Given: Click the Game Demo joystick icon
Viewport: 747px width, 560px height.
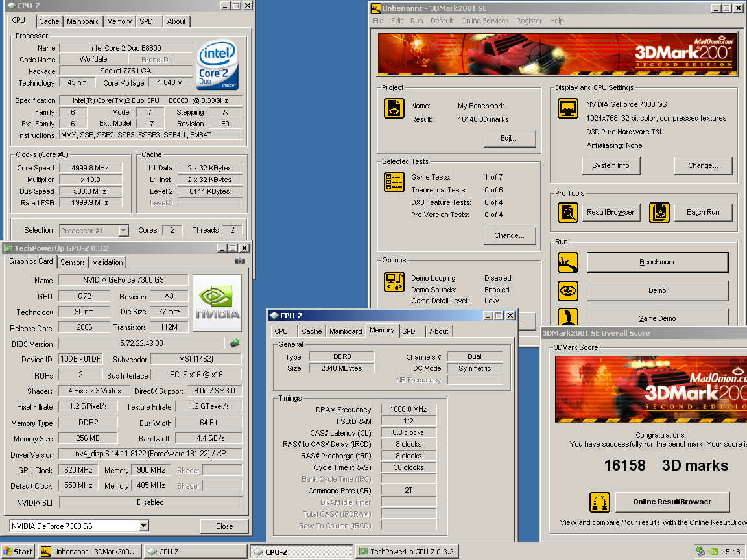Looking at the screenshot, I should coord(568,317).
